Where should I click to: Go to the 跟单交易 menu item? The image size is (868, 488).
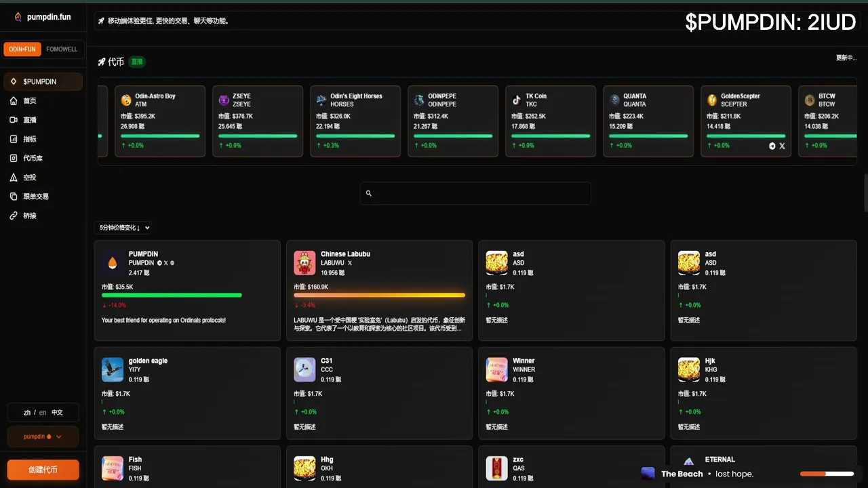pos(36,196)
